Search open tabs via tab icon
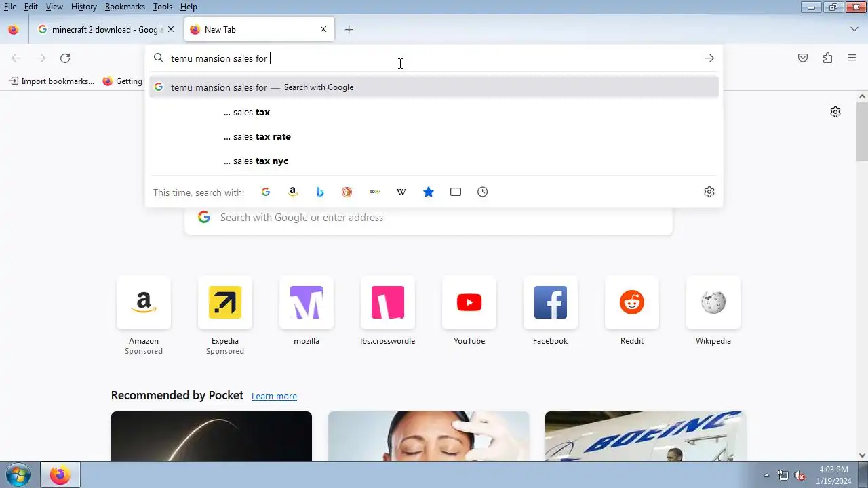 pyautogui.click(x=456, y=192)
